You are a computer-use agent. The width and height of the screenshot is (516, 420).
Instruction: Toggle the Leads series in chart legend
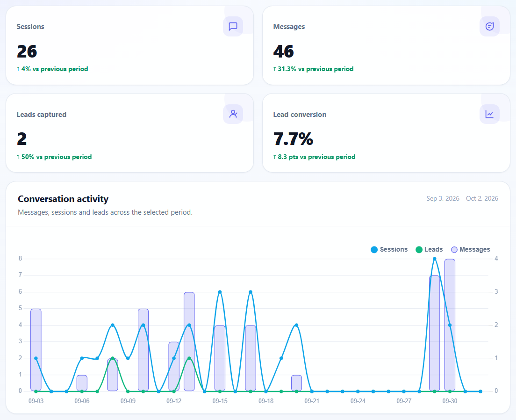tap(429, 249)
